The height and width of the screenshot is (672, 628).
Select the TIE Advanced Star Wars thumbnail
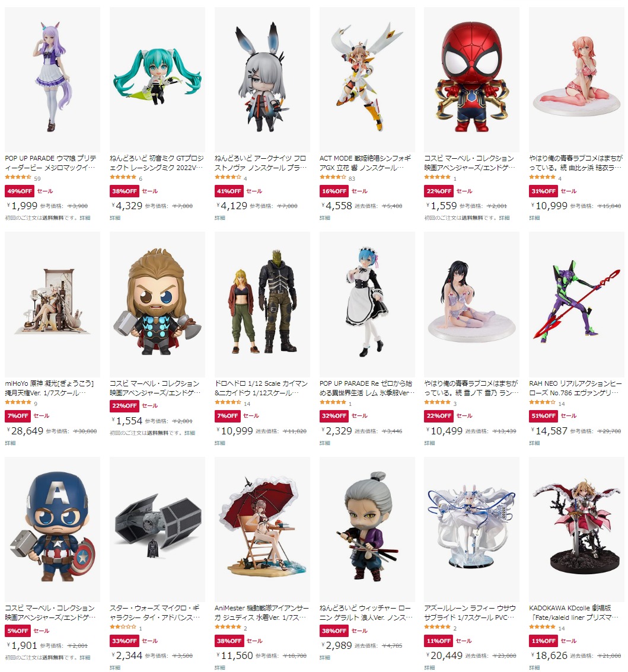click(157, 529)
